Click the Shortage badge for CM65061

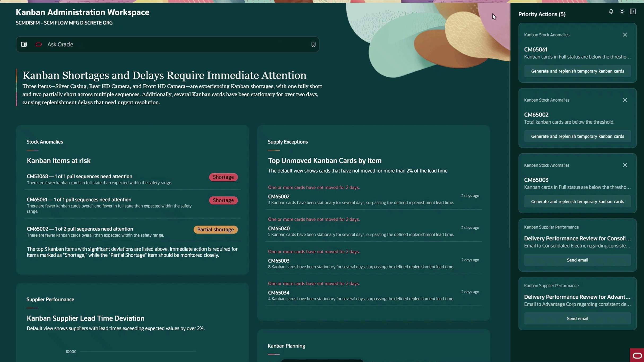pos(223,200)
